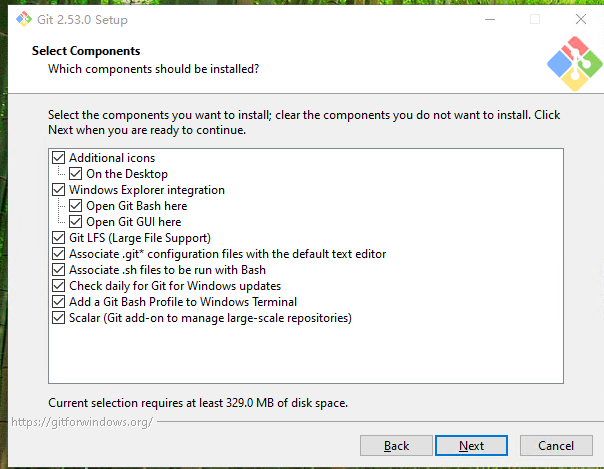
Task: Go to the Next setup page
Action: click(x=472, y=446)
